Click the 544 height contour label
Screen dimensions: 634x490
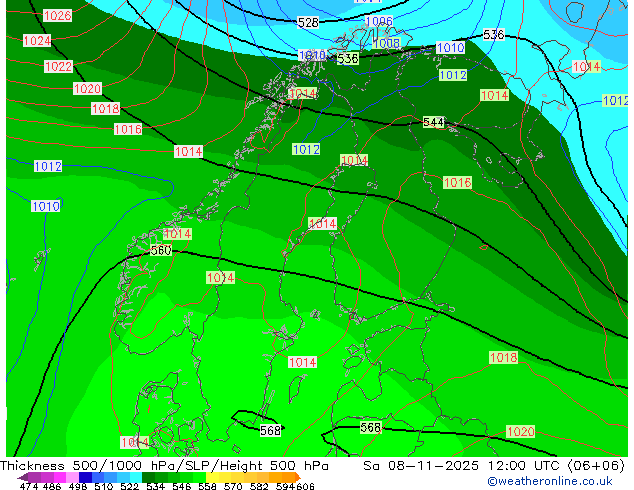pyautogui.click(x=433, y=122)
